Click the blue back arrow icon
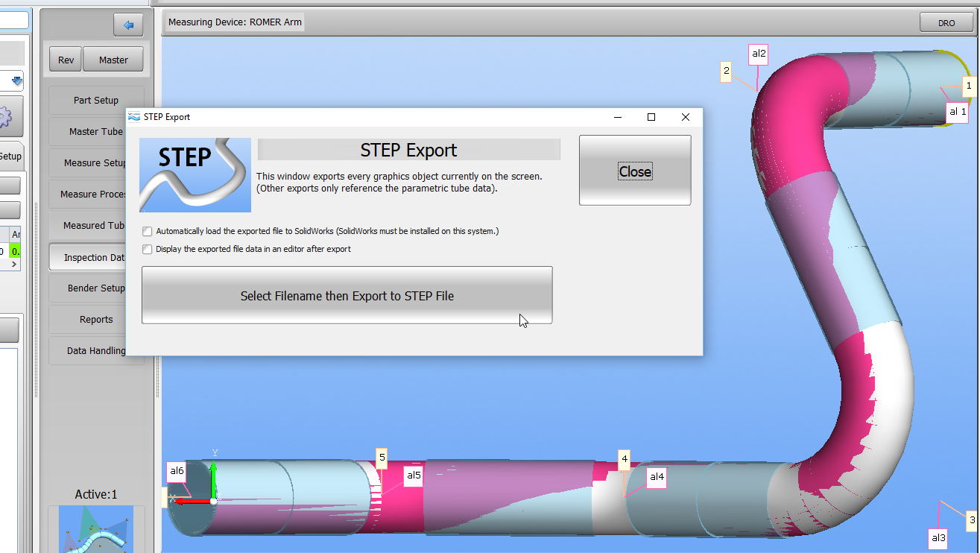The width and height of the screenshot is (980, 553). [x=128, y=25]
